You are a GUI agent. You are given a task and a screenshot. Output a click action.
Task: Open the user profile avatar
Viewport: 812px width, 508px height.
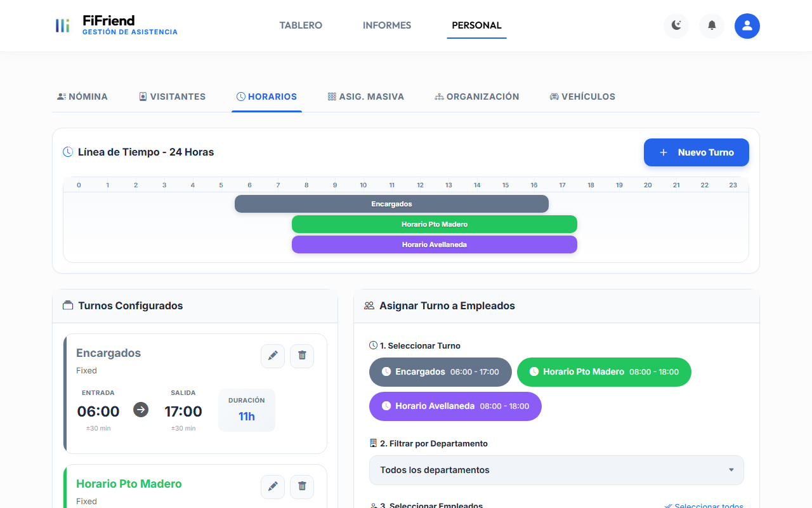[747, 26]
